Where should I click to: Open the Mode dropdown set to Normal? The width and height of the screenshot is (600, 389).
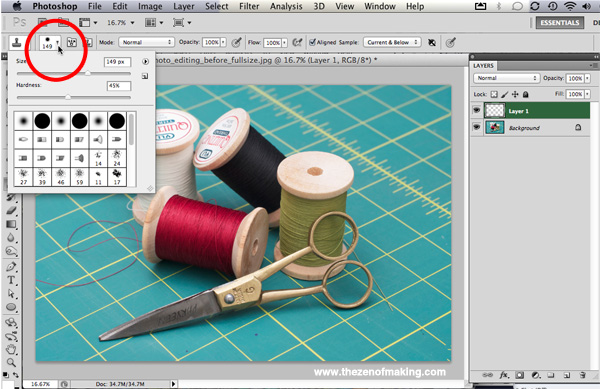pos(146,42)
